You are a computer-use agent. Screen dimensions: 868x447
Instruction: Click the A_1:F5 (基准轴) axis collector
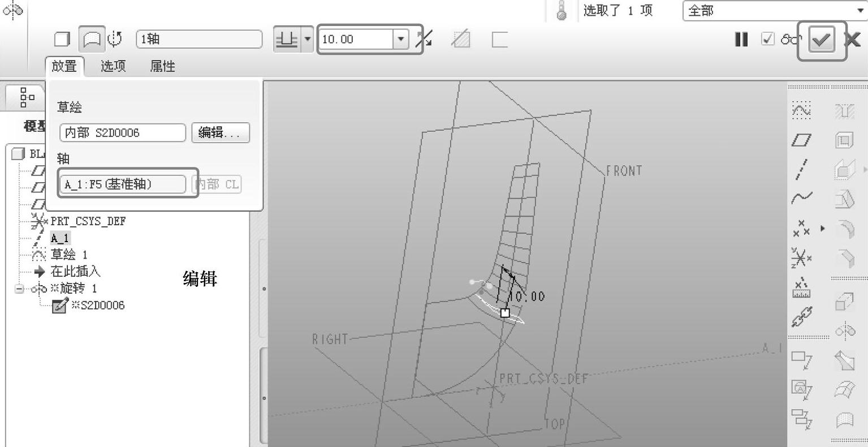coord(123,184)
